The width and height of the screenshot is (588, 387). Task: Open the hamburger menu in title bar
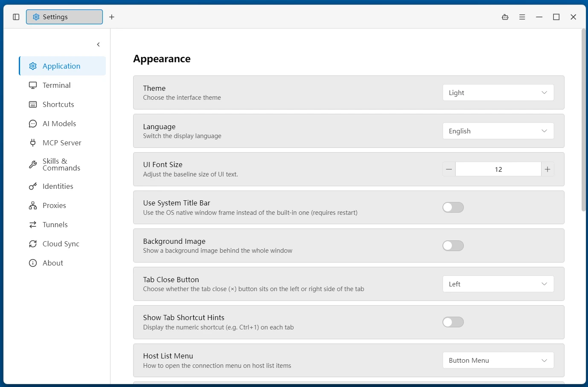point(522,17)
